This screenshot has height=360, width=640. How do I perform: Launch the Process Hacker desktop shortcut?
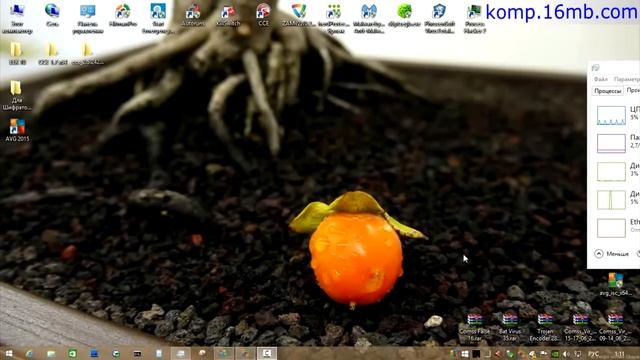click(x=474, y=18)
